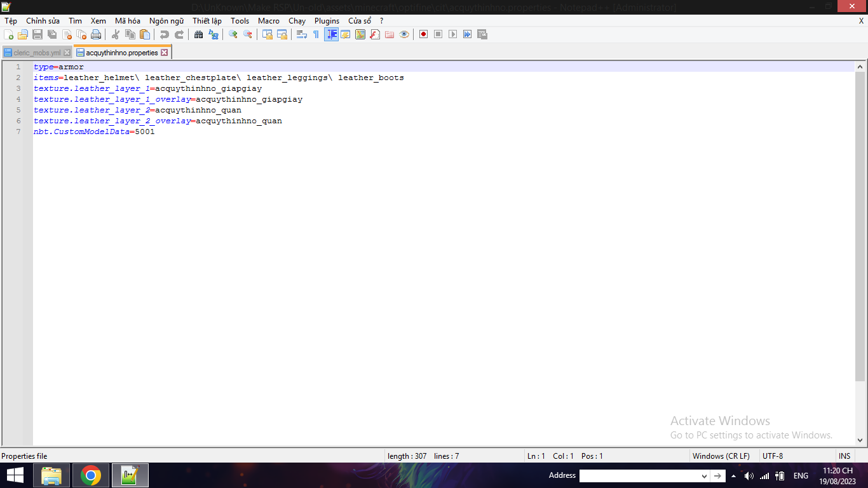This screenshot has height=488, width=868.
Task: Toggle file monitoring with the eye icon
Action: tap(404, 34)
